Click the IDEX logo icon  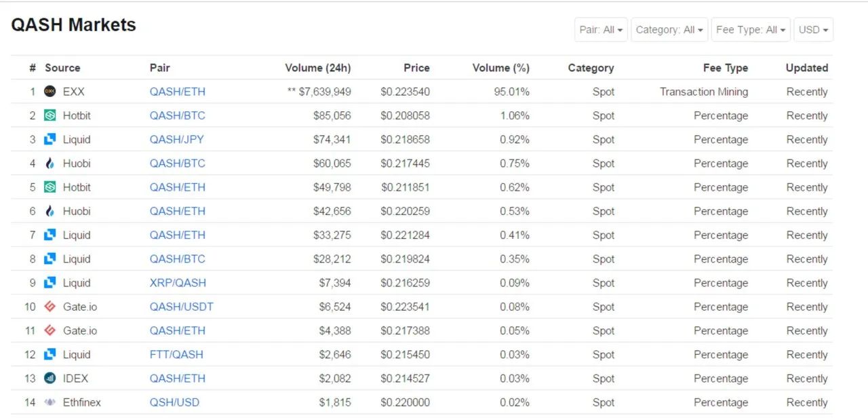click(50, 378)
